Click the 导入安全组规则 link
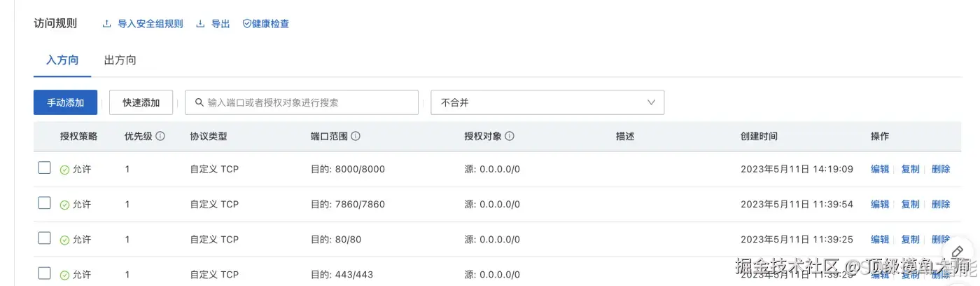980x286 pixels. (x=150, y=24)
